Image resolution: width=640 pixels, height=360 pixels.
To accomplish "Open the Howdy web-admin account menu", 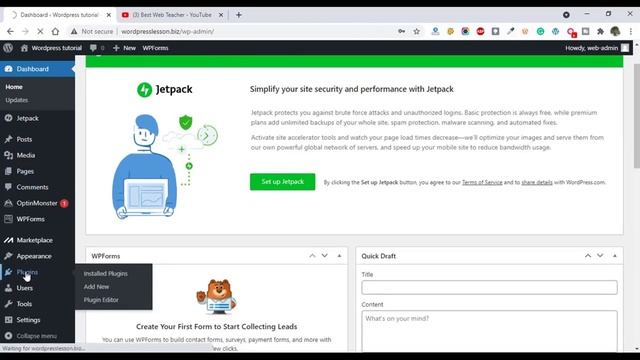I will [597, 48].
